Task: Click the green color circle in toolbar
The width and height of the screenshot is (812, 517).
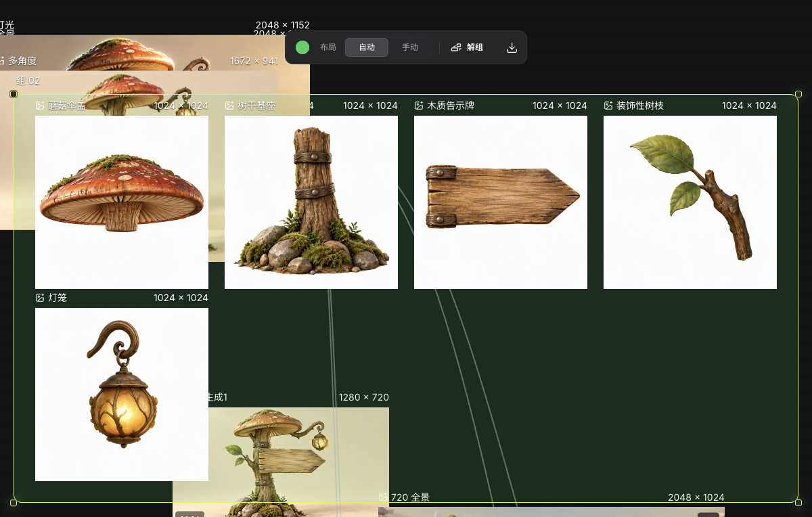Action: pos(302,47)
